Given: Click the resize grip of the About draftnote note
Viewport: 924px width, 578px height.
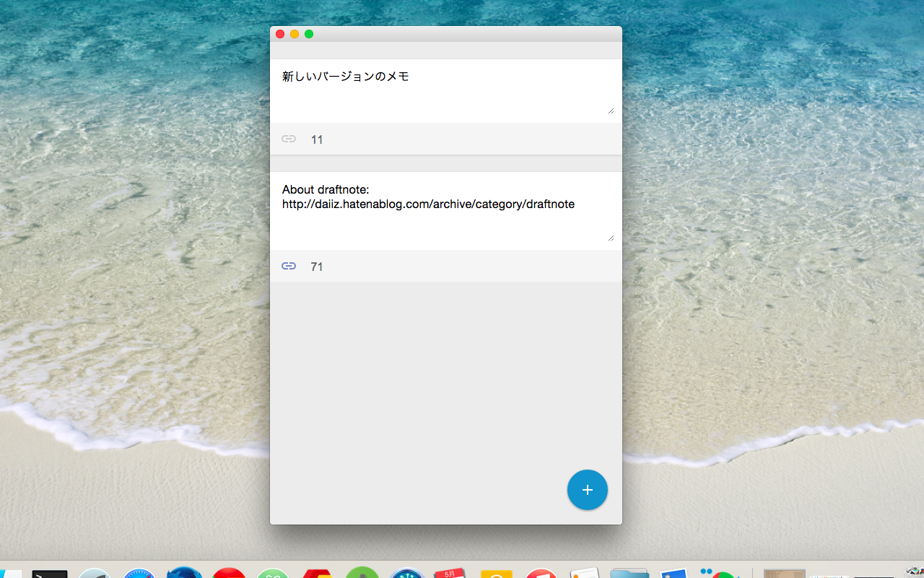Looking at the screenshot, I should point(611,237).
